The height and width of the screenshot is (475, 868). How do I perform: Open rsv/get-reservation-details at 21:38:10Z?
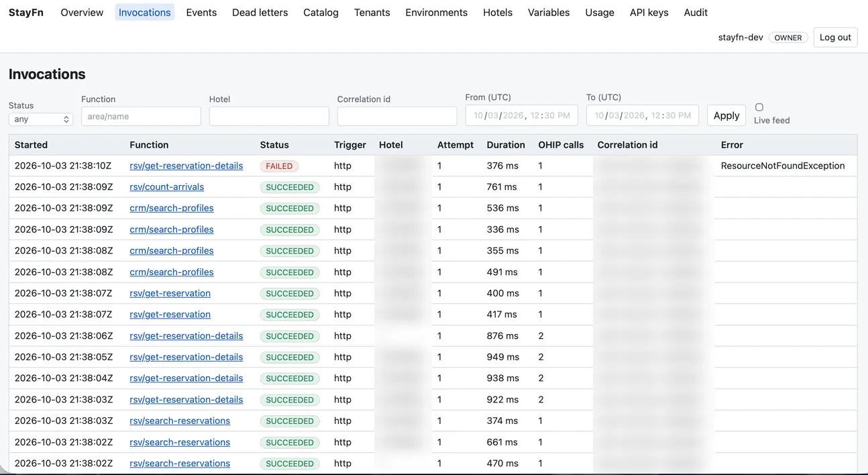[x=186, y=166]
